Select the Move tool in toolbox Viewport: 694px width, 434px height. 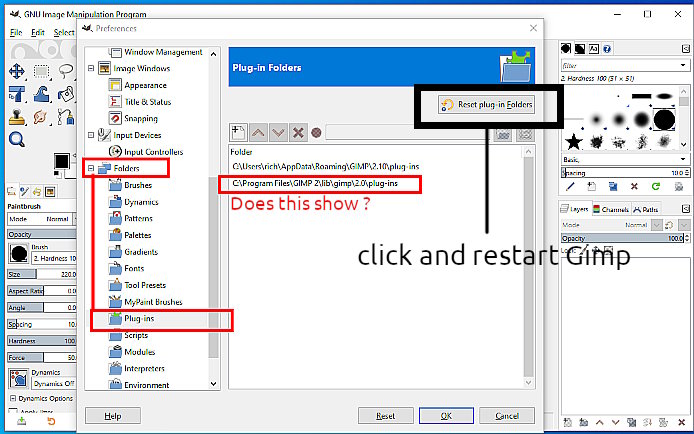[x=16, y=71]
